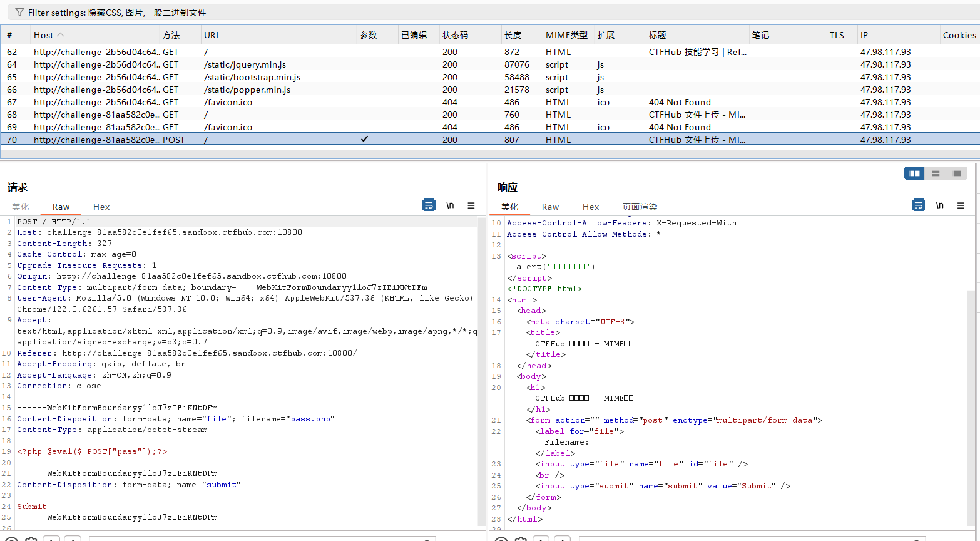The width and height of the screenshot is (980, 541).
Task: Select history row number 68
Action: [x=490, y=115]
